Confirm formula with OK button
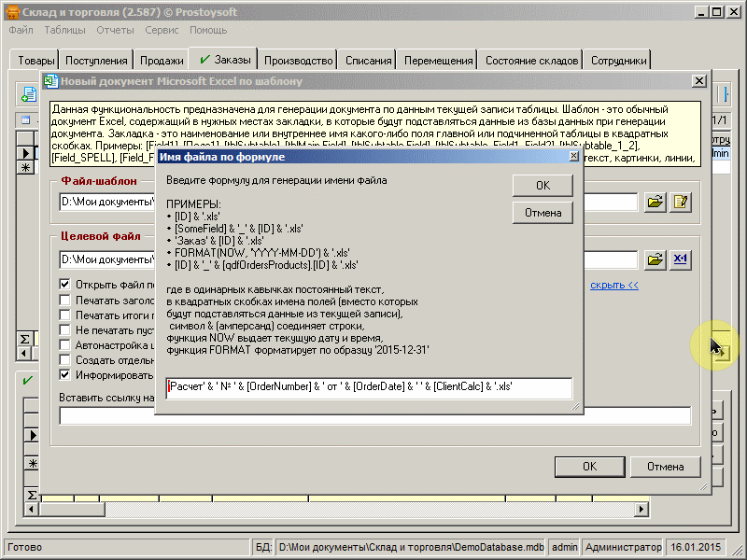The height and width of the screenshot is (560, 747). tap(543, 186)
